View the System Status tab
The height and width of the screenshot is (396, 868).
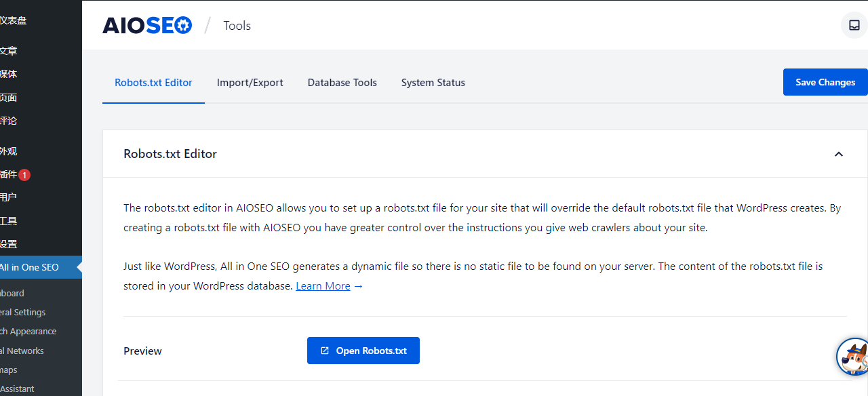point(433,82)
